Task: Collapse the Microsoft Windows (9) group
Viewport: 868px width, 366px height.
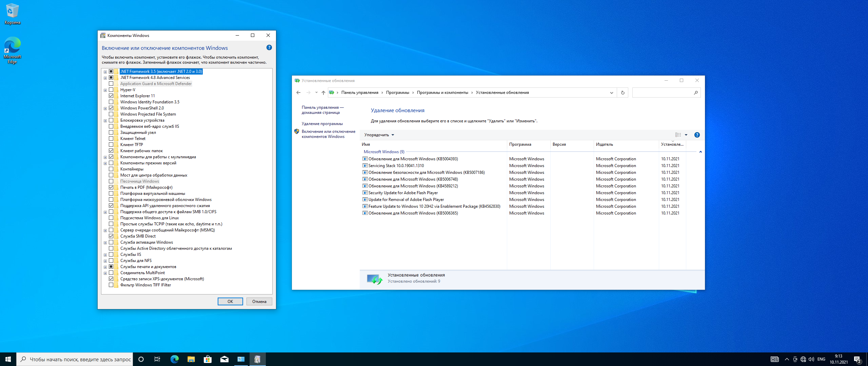Action: click(x=701, y=152)
